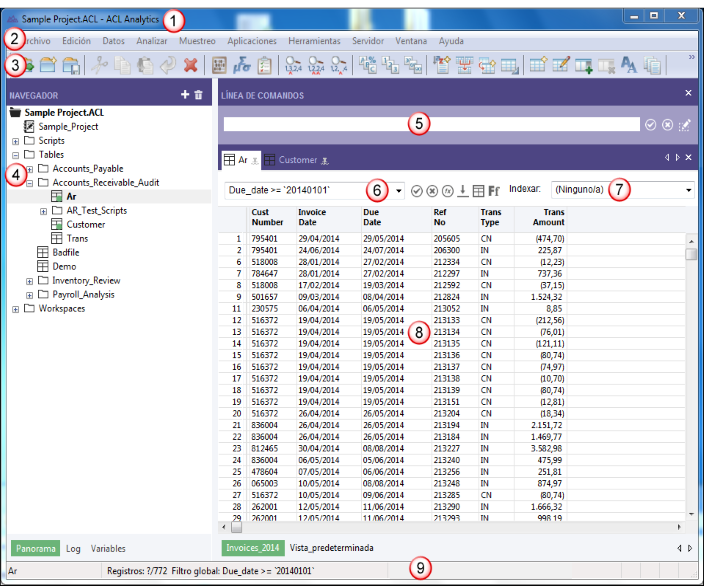Click the Fr font icon in filter bar
This screenshot has width=704, height=586.
coord(495,190)
